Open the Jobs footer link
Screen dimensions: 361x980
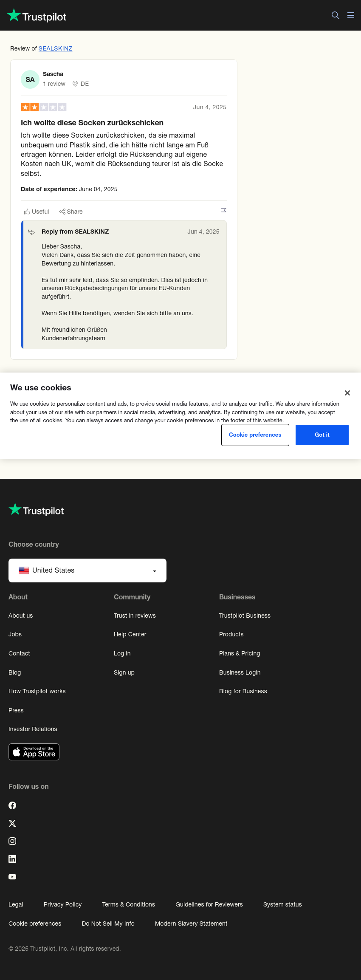tap(15, 634)
